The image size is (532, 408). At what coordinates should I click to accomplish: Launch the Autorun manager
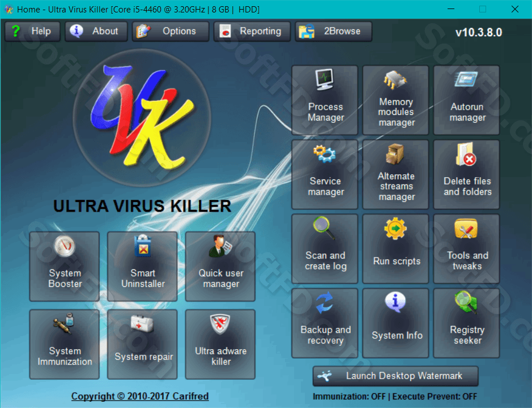pyautogui.click(x=466, y=100)
